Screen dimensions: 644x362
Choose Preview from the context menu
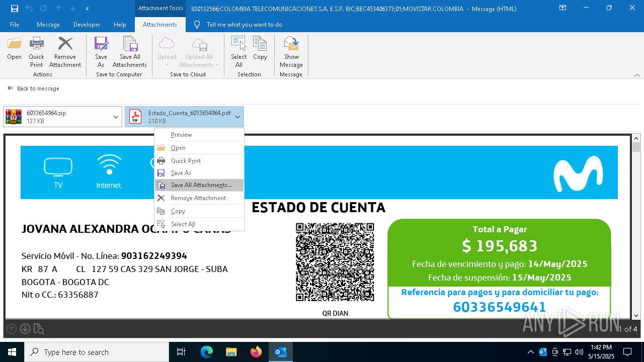click(199, 135)
